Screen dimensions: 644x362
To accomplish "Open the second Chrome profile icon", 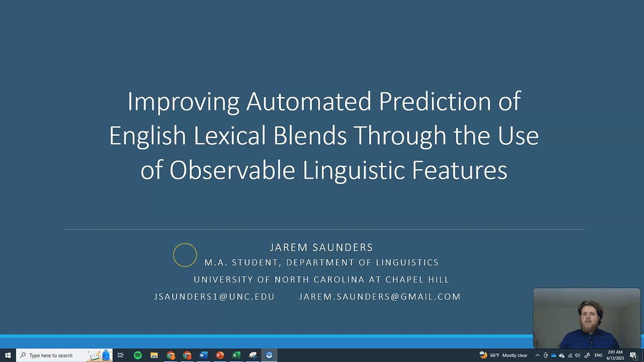I will click(x=187, y=355).
